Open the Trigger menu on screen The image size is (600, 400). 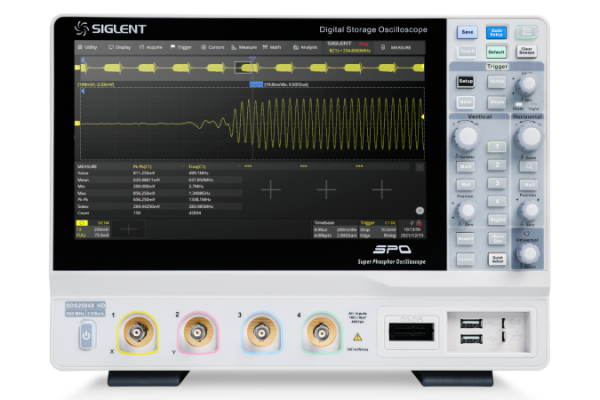click(182, 45)
